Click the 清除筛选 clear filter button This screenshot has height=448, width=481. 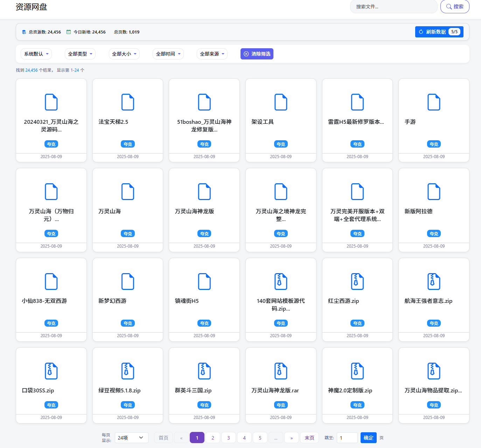click(x=257, y=54)
